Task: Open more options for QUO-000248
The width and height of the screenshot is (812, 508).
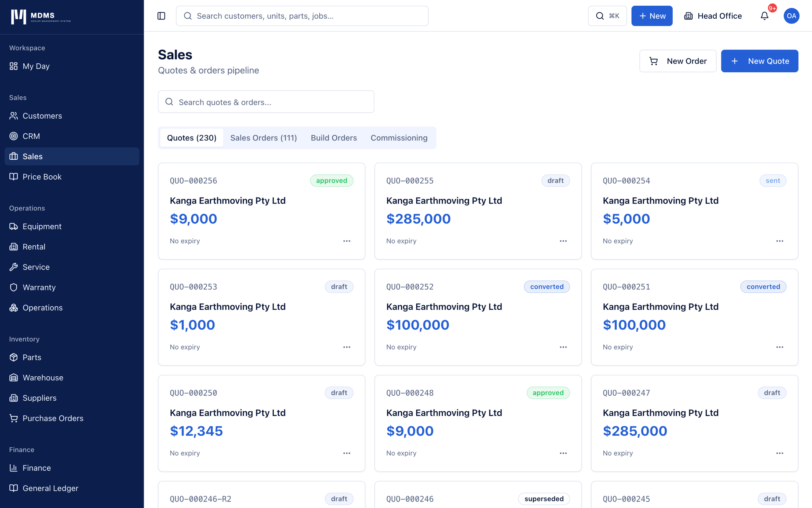Action: point(563,453)
